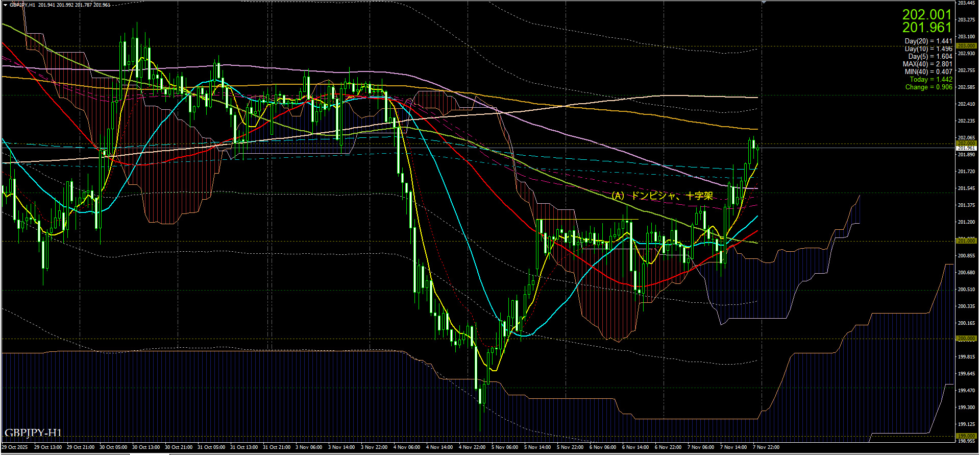Click the gray chart shift triangle marker

click(x=764, y=3)
